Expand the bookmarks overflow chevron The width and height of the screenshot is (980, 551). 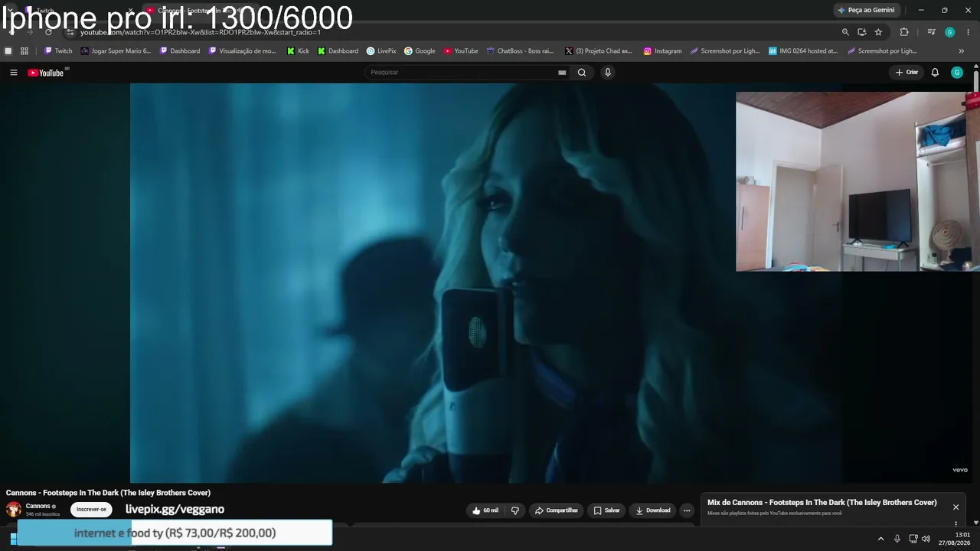tap(962, 51)
